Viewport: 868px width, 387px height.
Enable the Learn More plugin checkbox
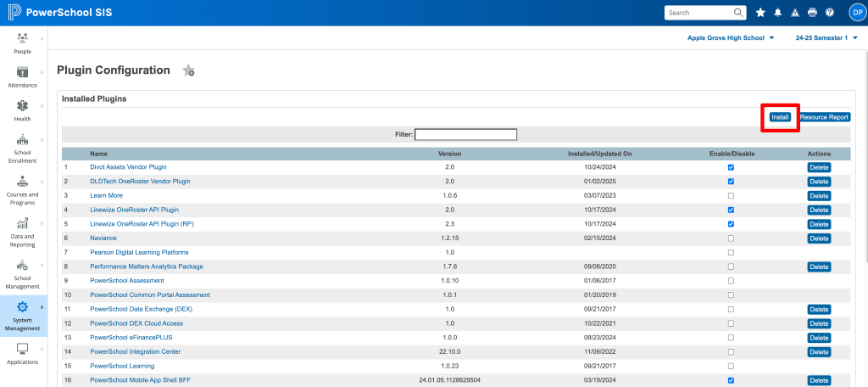[x=732, y=196]
